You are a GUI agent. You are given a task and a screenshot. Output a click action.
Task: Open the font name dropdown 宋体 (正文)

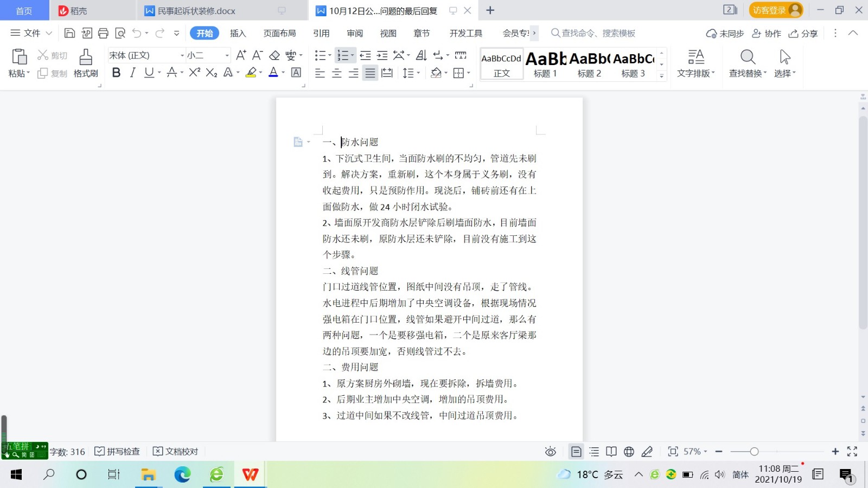click(182, 55)
